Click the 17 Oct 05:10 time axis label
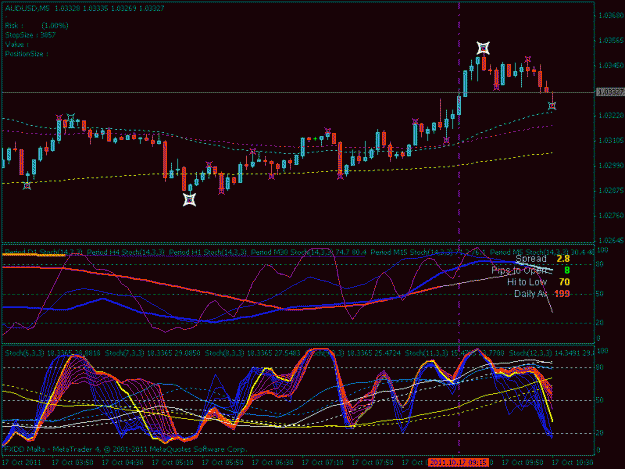 173,463
